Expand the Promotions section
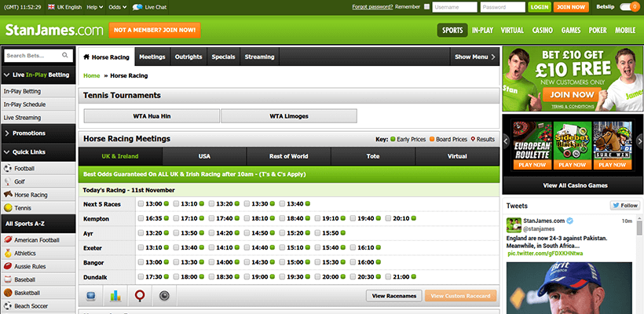Image resolution: width=644 pixels, height=314 pixels. [x=38, y=133]
